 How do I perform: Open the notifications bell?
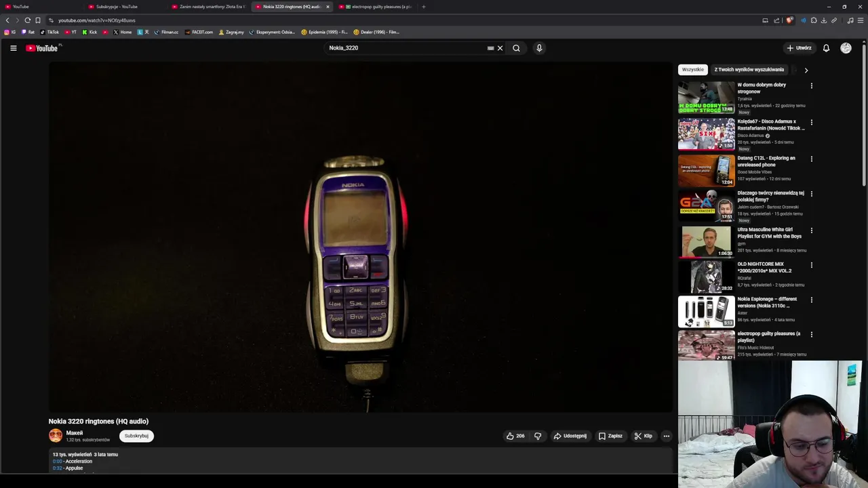click(x=826, y=48)
